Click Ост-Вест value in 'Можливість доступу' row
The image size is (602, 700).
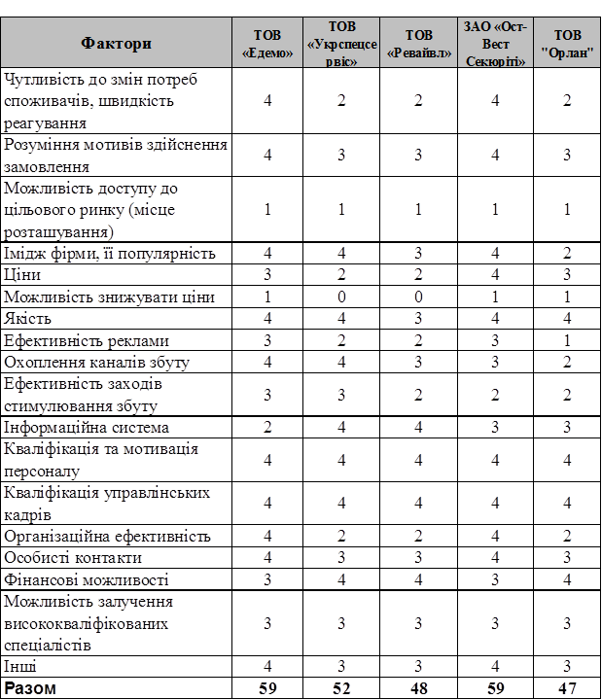pos(495,209)
